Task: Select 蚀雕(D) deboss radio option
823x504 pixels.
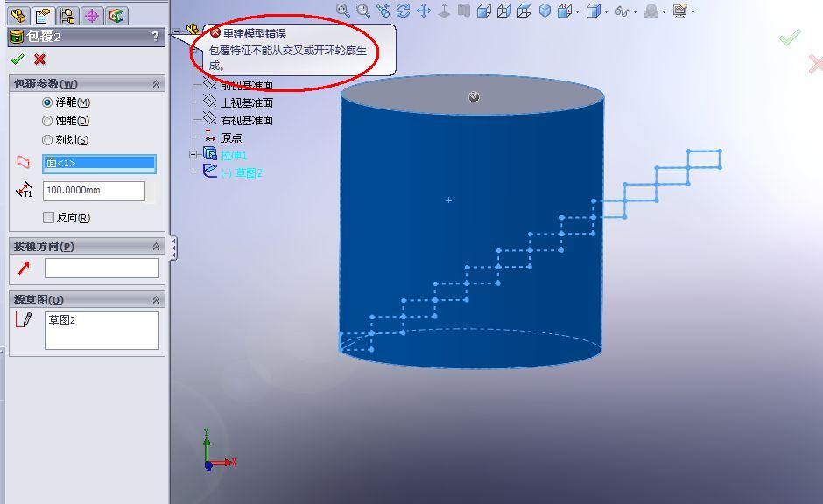Action: coord(47,121)
